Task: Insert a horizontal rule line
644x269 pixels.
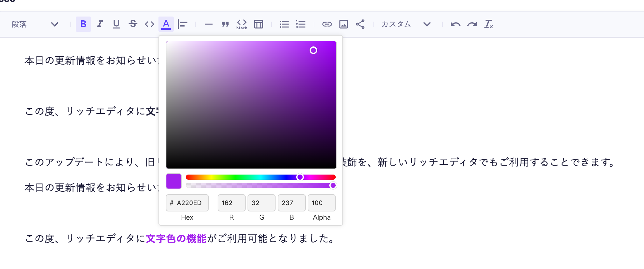Action: pyautogui.click(x=209, y=24)
